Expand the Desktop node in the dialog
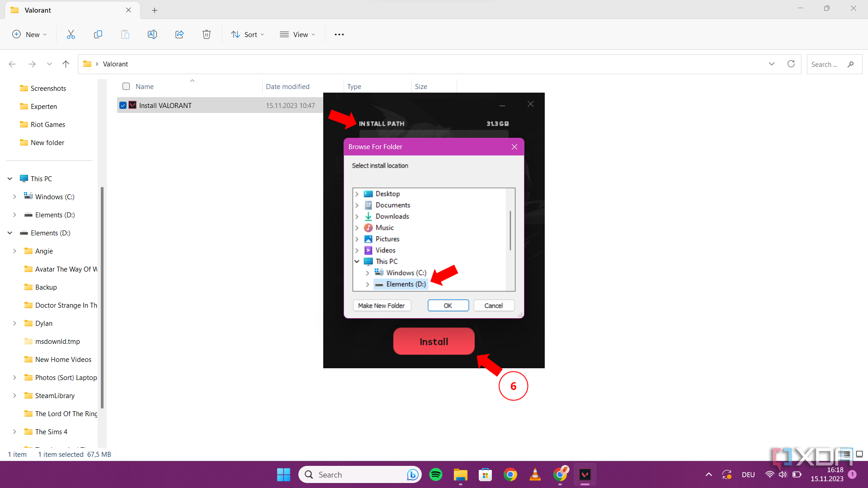This screenshot has height=488, width=868. 357,194
